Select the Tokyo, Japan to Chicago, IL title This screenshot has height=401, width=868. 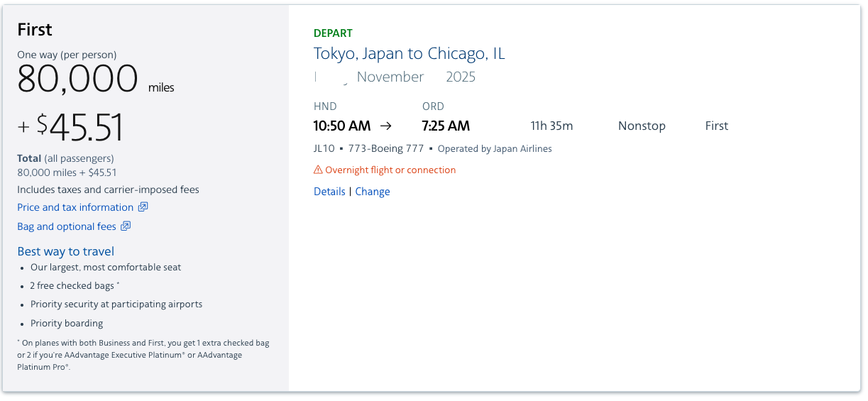pos(410,54)
